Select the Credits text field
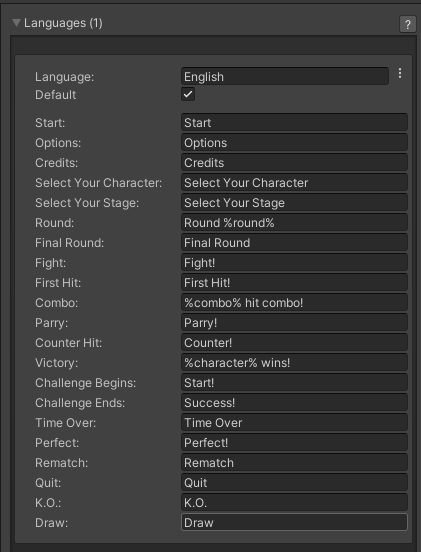Screen dimensions: 421x552 [294, 163]
